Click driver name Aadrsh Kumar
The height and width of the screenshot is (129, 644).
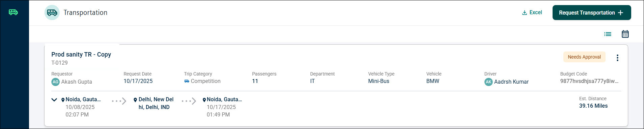click(x=511, y=82)
